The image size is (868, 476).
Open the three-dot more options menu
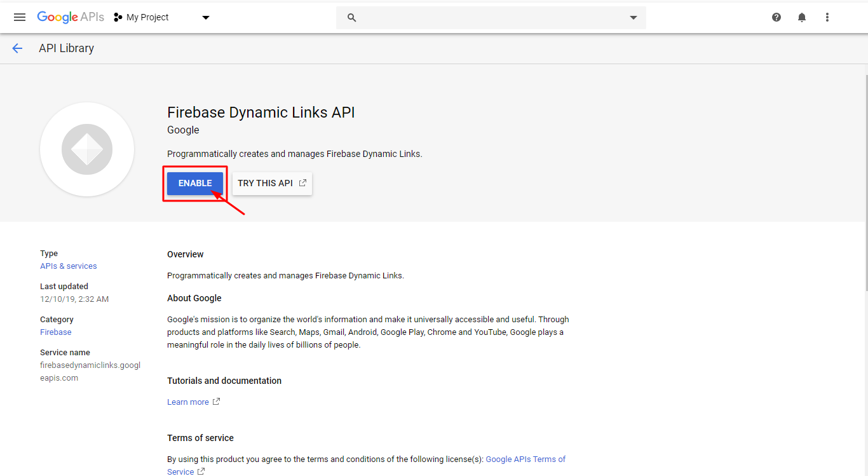(x=827, y=17)
